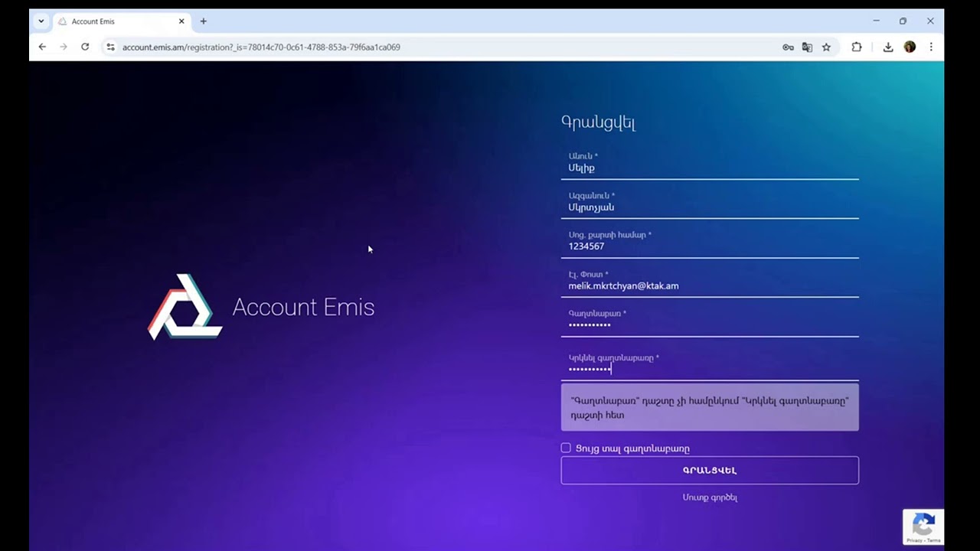Click the Գաղտնաբառ password field

(x=710, y=321)
